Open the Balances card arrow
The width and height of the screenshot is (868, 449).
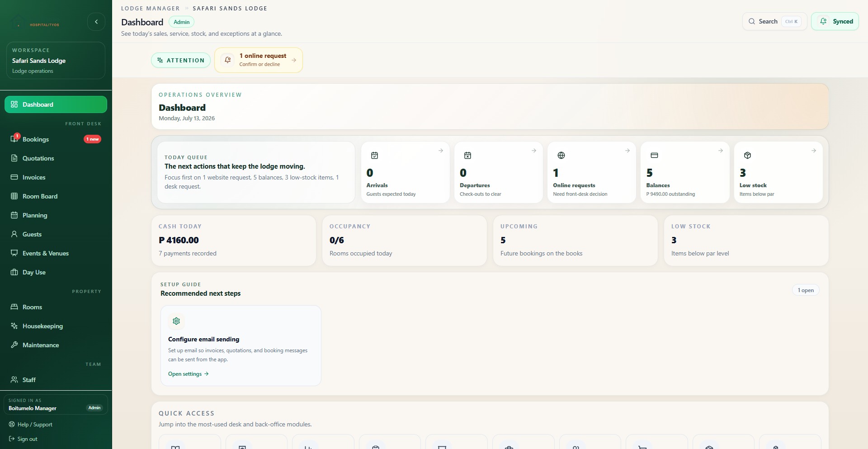pos(721,151)
